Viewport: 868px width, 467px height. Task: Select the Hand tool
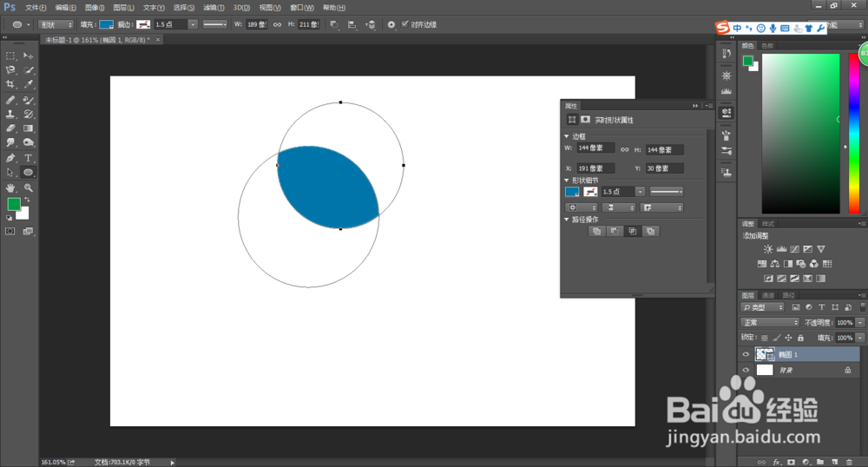click(x=10, y=188)
